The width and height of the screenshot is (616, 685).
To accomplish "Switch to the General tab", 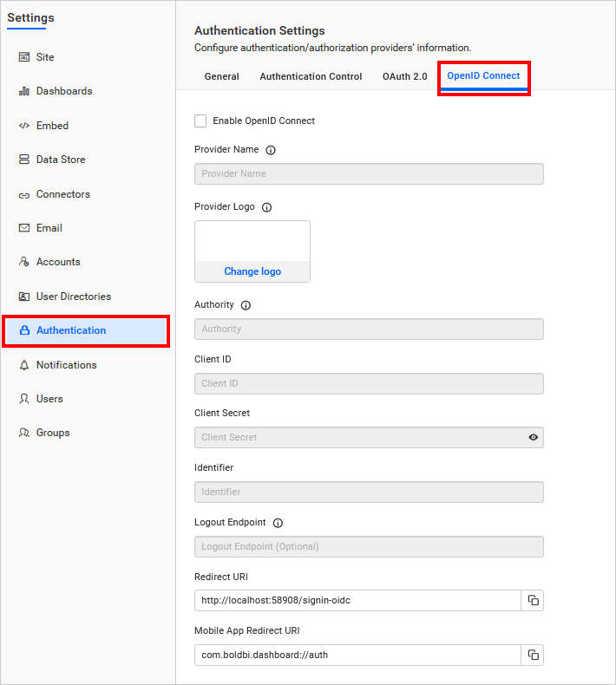I will (221, 77).
